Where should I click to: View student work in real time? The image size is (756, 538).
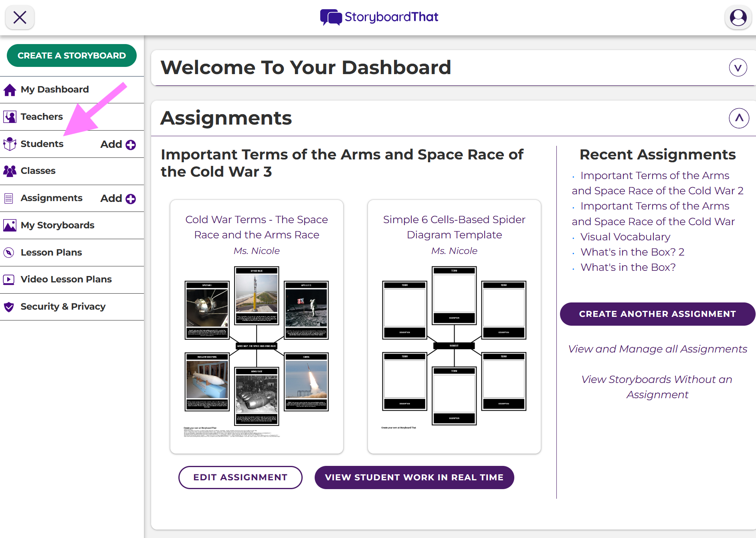coord(414,477)
